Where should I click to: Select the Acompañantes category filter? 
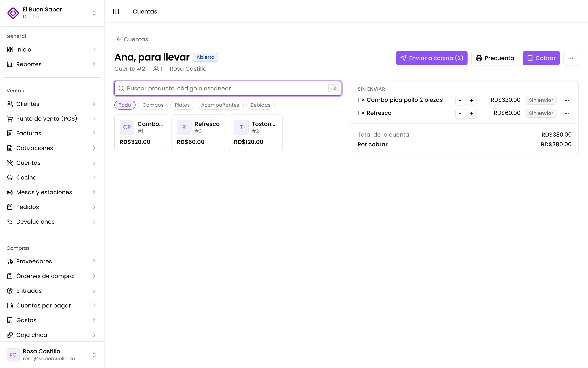point(220,105)
